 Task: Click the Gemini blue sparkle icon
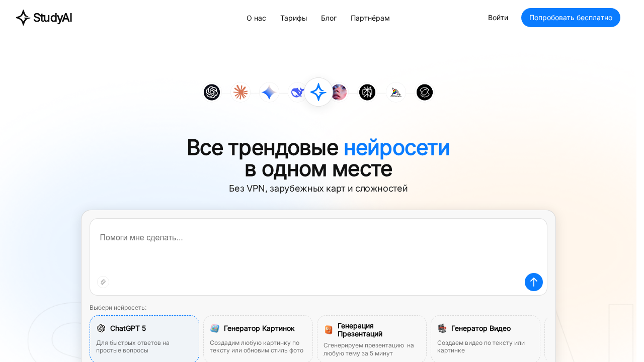click(269, 93)
